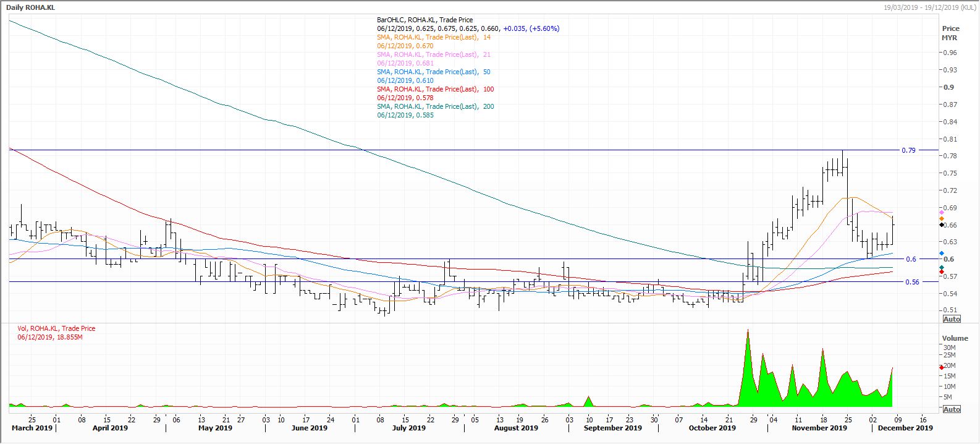Click the black last-price diamond marker
This screenshot has width=980, height=444.
941,225
